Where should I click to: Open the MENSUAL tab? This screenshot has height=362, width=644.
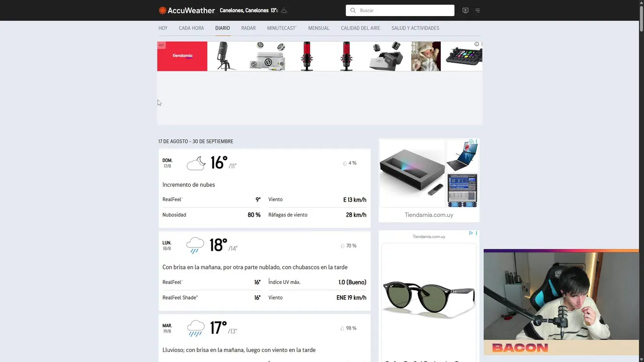click(319, 28)
